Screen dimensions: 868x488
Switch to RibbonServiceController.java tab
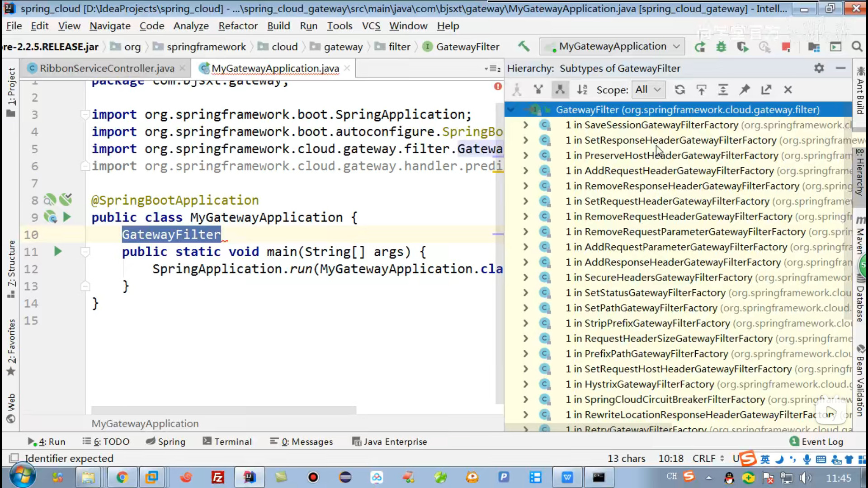(x=107, y=68)
